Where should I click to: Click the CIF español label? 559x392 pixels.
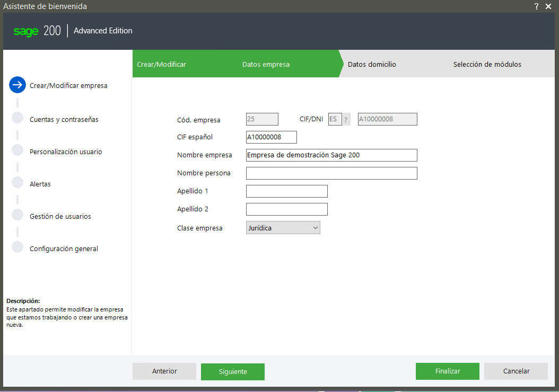(x=195, y=137)
